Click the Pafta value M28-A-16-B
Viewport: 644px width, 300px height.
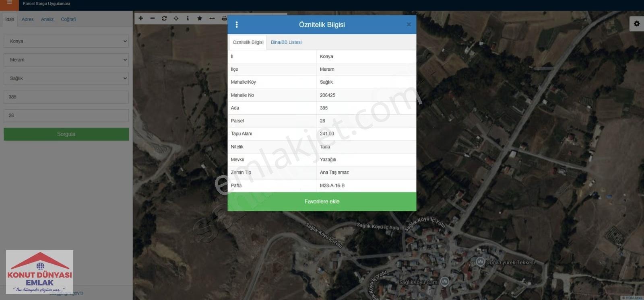click(332, 185)
